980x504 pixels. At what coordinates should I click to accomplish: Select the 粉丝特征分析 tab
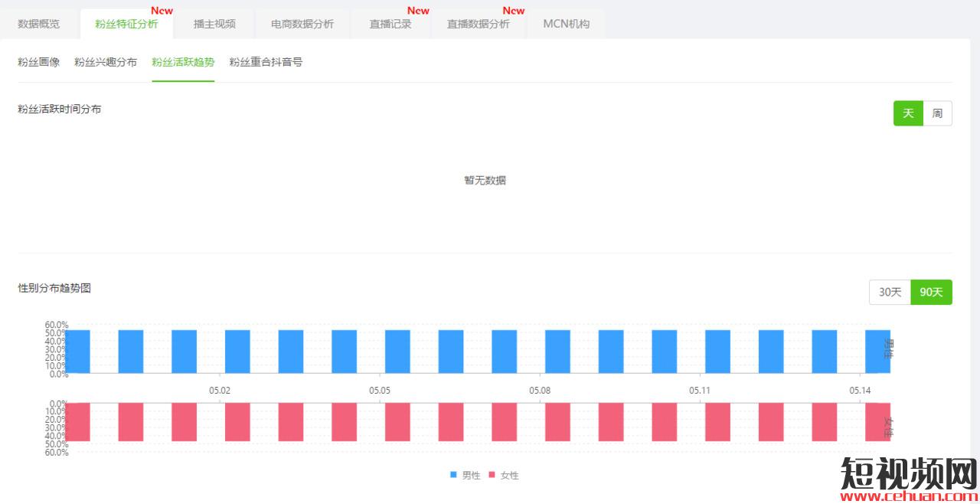click(x=126, y=24)
